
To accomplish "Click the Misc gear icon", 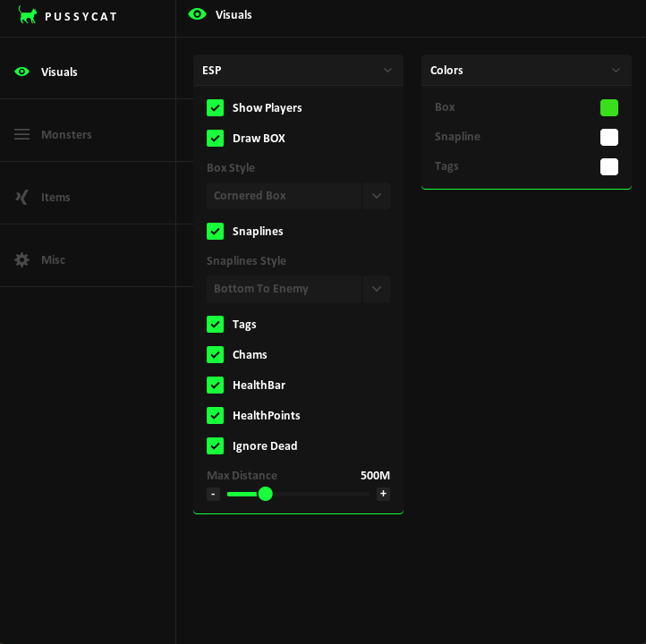I will [22, 259].
